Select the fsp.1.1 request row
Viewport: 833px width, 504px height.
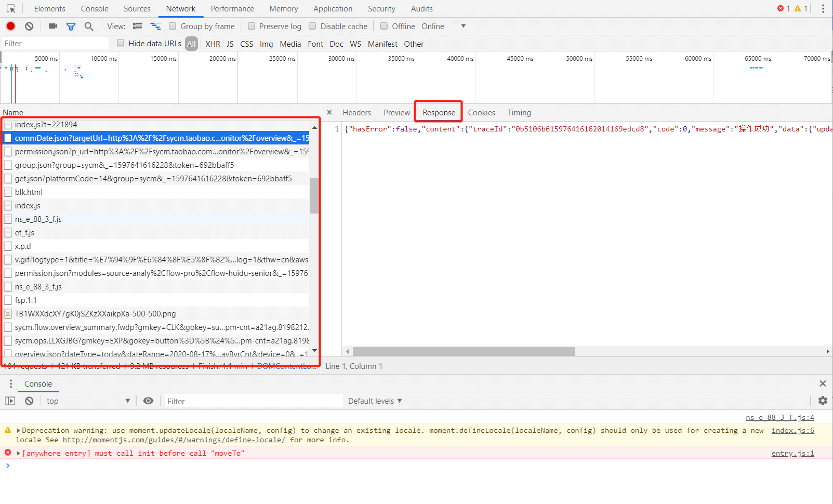point(156,300)
